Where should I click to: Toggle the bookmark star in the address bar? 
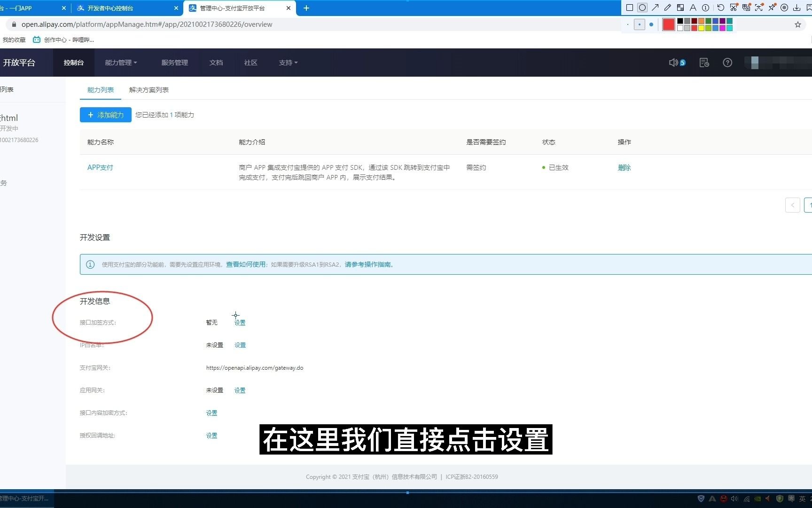coord(797,24)
